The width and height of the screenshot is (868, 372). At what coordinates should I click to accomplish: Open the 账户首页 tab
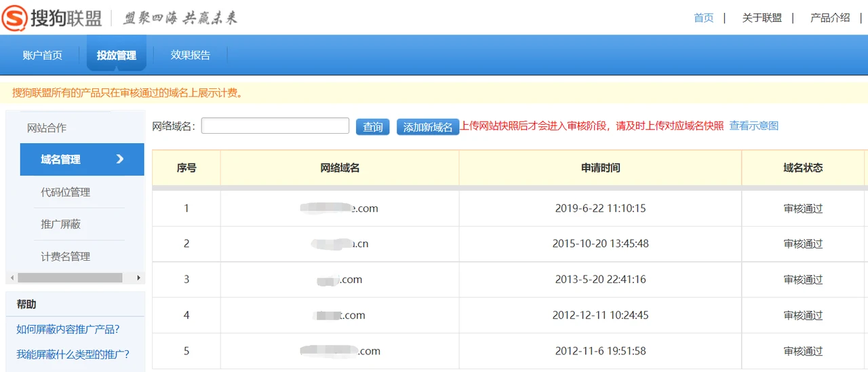tap(43, 55)
